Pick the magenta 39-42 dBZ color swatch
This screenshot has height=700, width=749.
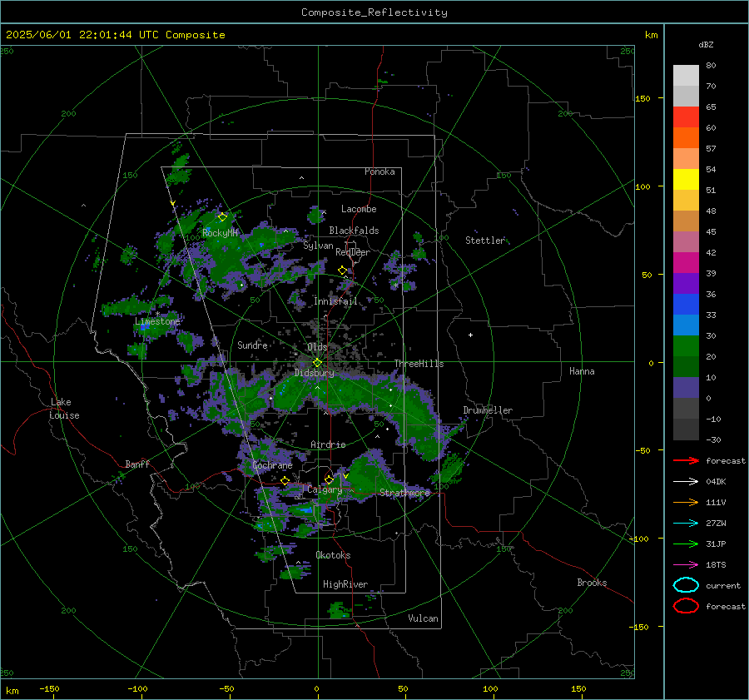(x=686, y=263)
